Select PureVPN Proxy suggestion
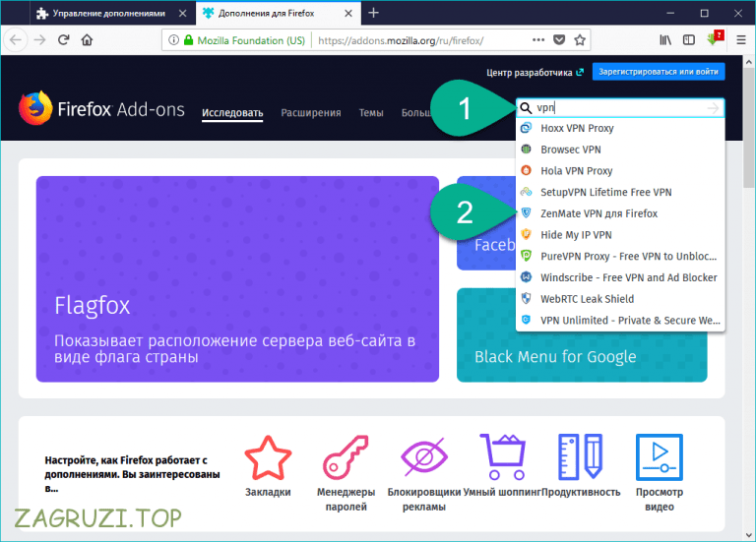 [620, 257]
